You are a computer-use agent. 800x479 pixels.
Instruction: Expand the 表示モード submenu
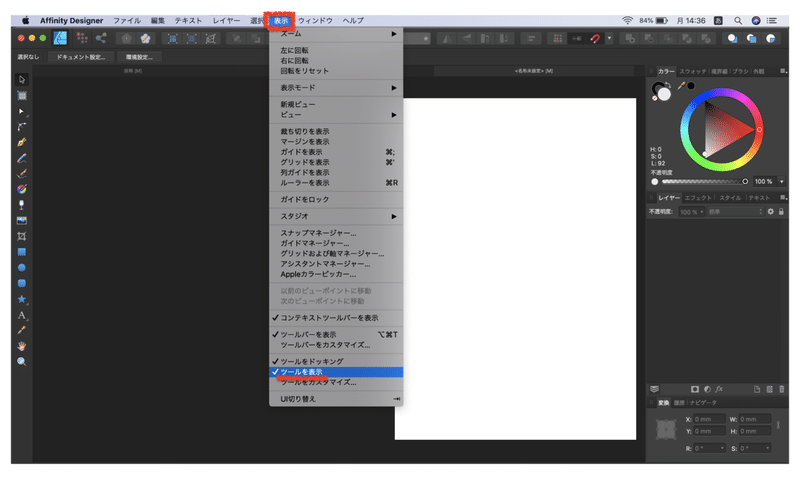pos(336,88)
